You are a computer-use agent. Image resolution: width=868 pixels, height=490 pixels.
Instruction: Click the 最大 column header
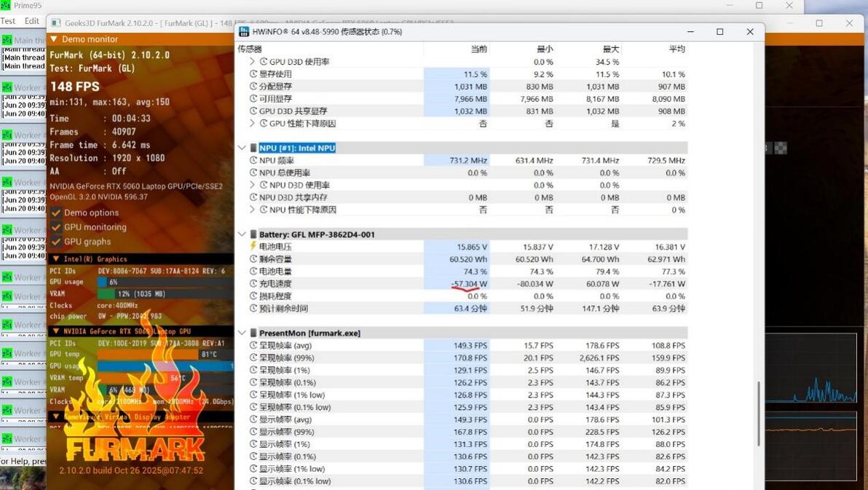611,49
